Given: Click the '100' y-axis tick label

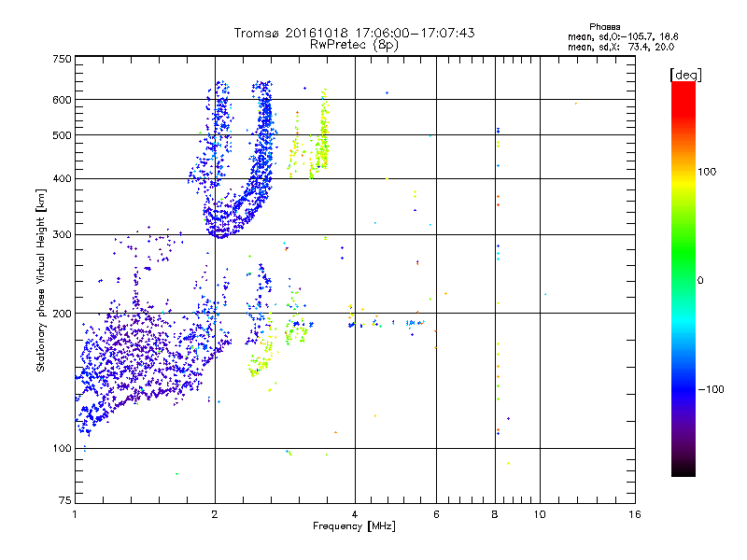Looking at the screenshot, I should [x=62, y=449].
